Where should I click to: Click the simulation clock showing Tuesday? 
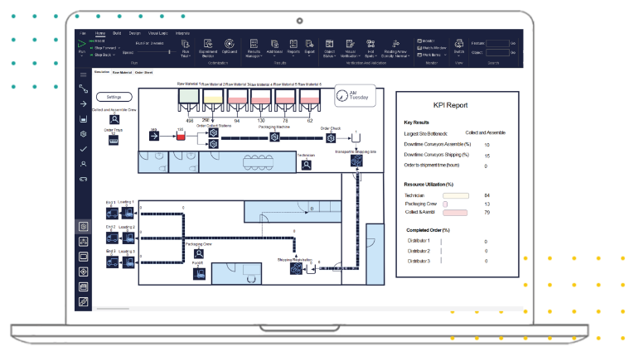(356, 96)
